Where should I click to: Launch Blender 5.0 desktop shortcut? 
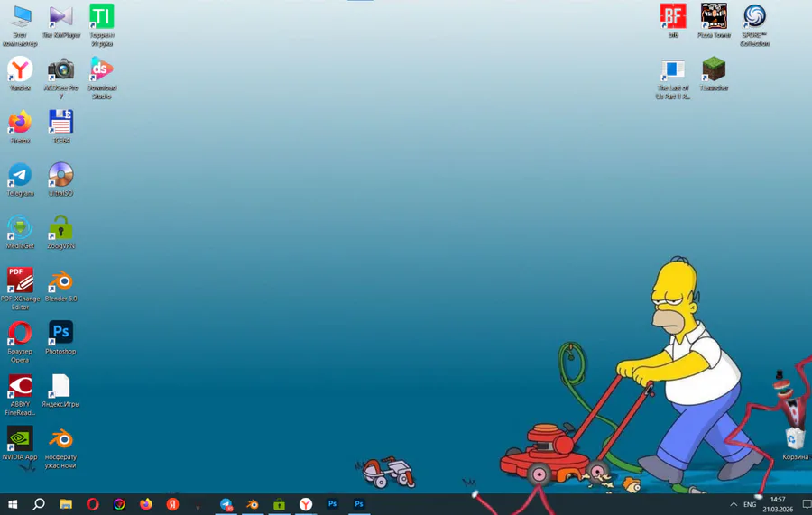click(x=61, y=285)
